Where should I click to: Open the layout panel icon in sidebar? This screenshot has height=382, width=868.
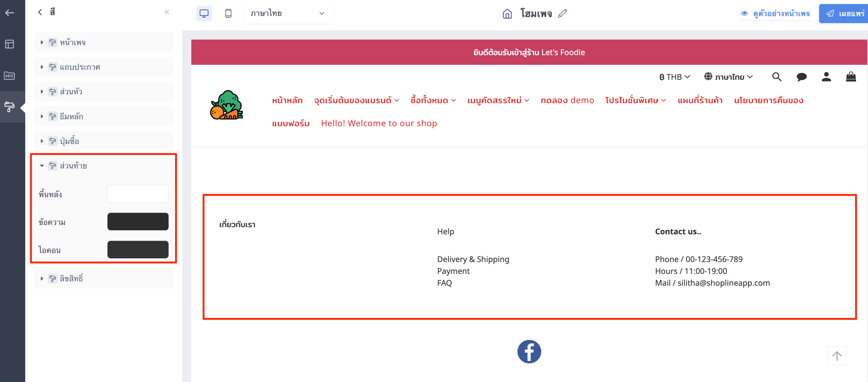(x=9, y=44)
